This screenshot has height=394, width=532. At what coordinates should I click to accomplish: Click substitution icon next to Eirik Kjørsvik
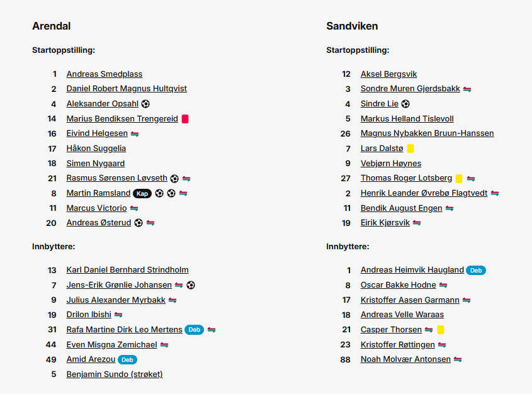click(417, 223)
